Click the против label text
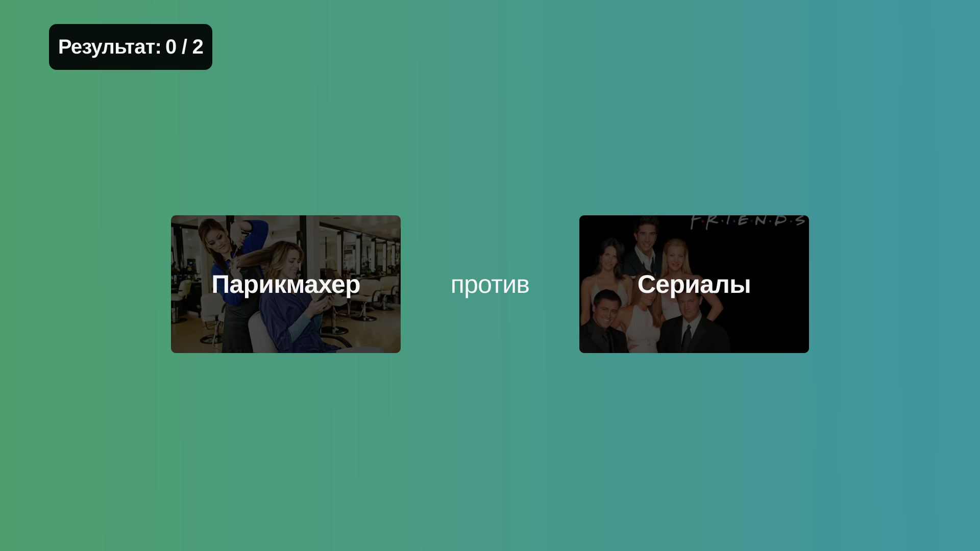 click(490, 284)
